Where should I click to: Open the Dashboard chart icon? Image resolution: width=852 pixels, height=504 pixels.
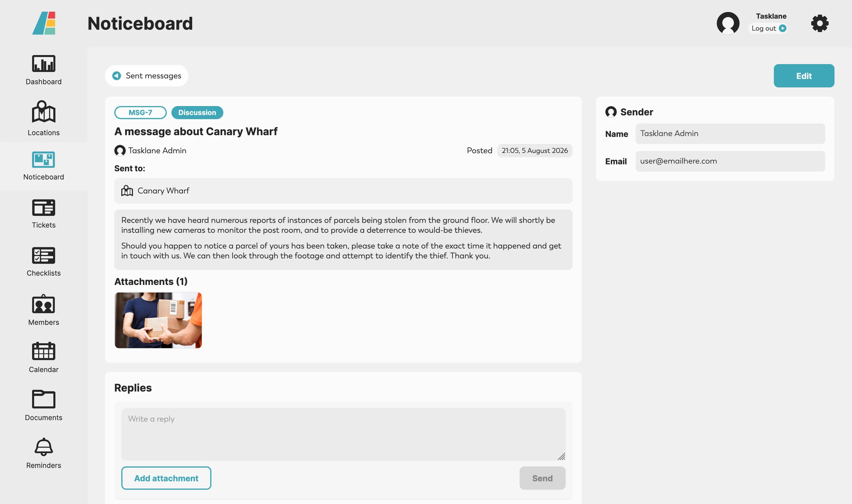[x=43, y=64]
